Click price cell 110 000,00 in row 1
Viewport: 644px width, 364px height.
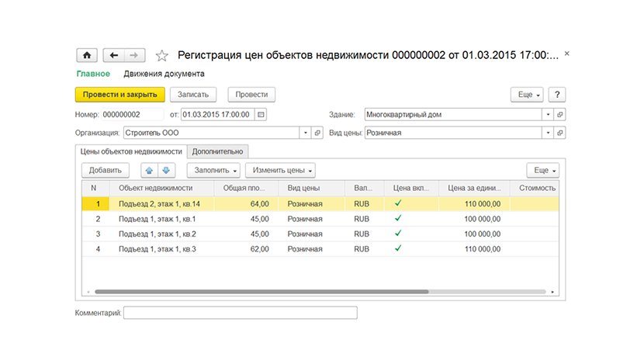coord(474,204)
